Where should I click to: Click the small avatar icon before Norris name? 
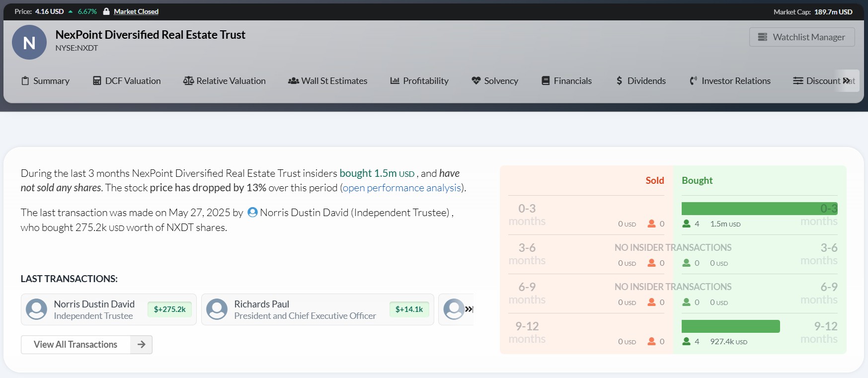point(252,212)
